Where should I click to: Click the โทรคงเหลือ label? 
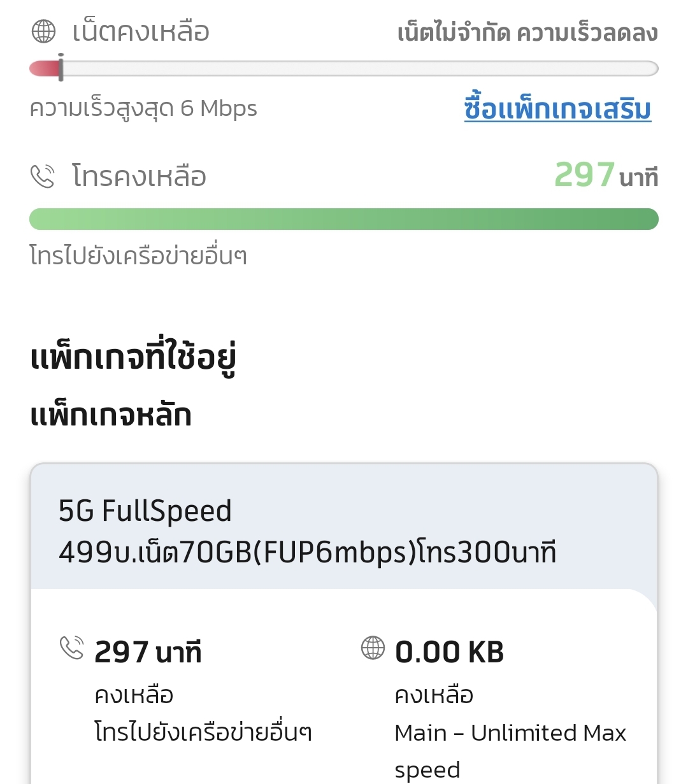[x=140, y=176]
